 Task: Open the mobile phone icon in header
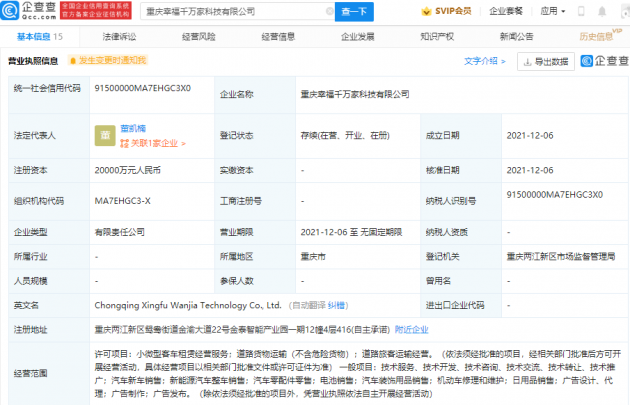click(581, 11)
